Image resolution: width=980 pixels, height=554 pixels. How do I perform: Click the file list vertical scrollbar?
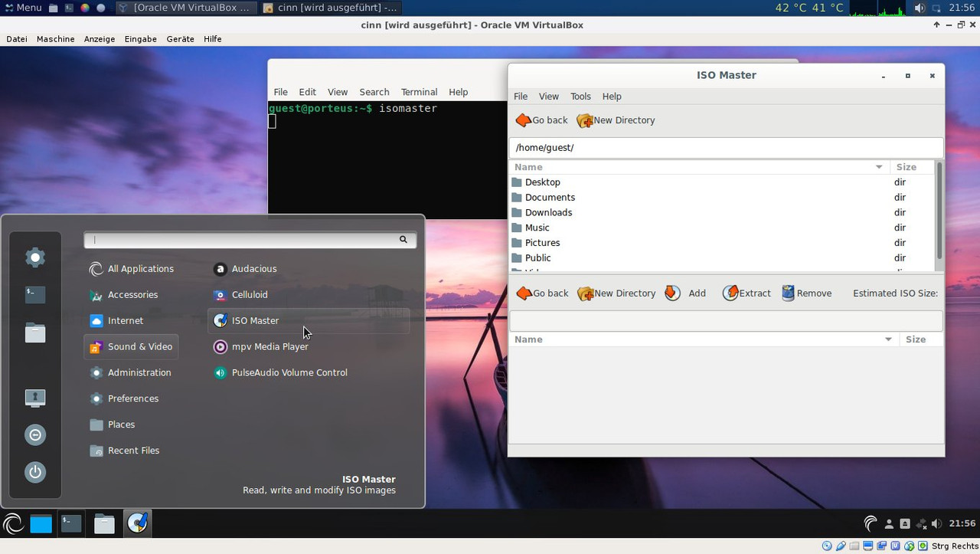[939, 211]
